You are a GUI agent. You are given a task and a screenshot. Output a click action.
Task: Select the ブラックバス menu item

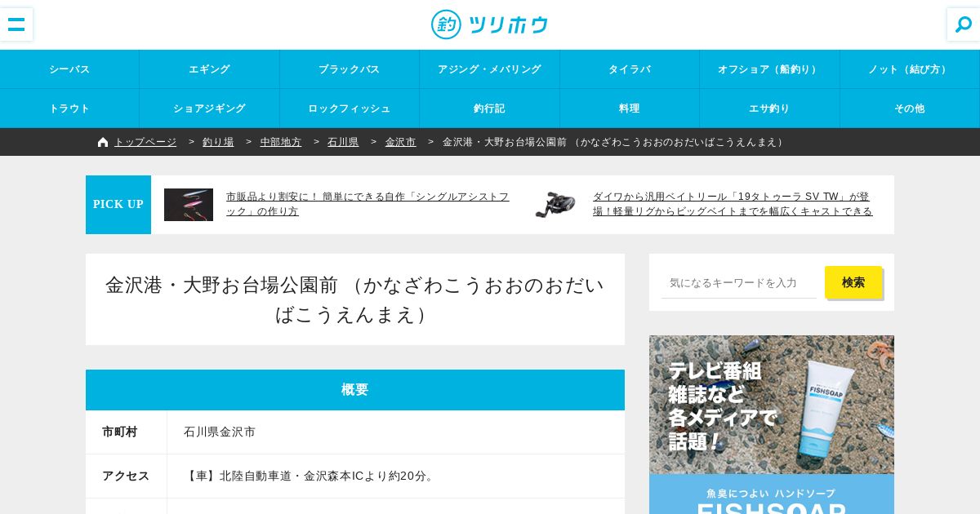pyautogui.click(x=350, y=69)
